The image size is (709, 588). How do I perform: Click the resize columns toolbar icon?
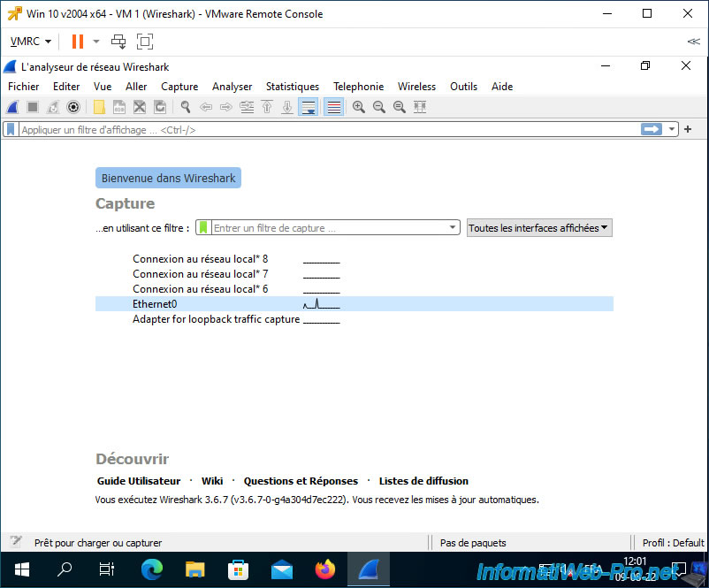click(420, 107)
